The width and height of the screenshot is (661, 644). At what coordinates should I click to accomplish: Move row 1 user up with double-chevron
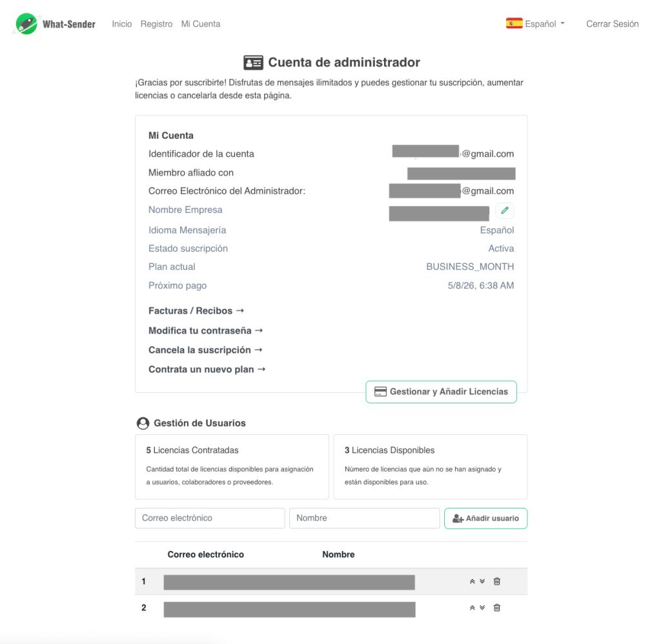click(x=473, y=581)
